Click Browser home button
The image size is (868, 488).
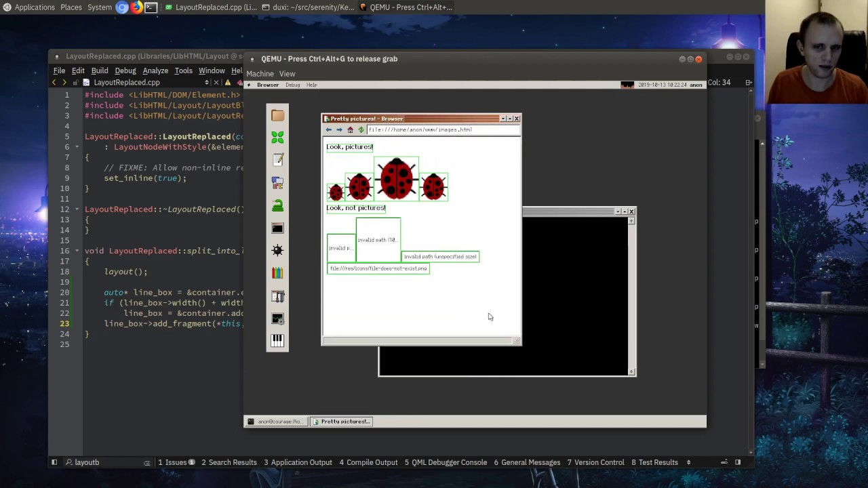point(350,129)
